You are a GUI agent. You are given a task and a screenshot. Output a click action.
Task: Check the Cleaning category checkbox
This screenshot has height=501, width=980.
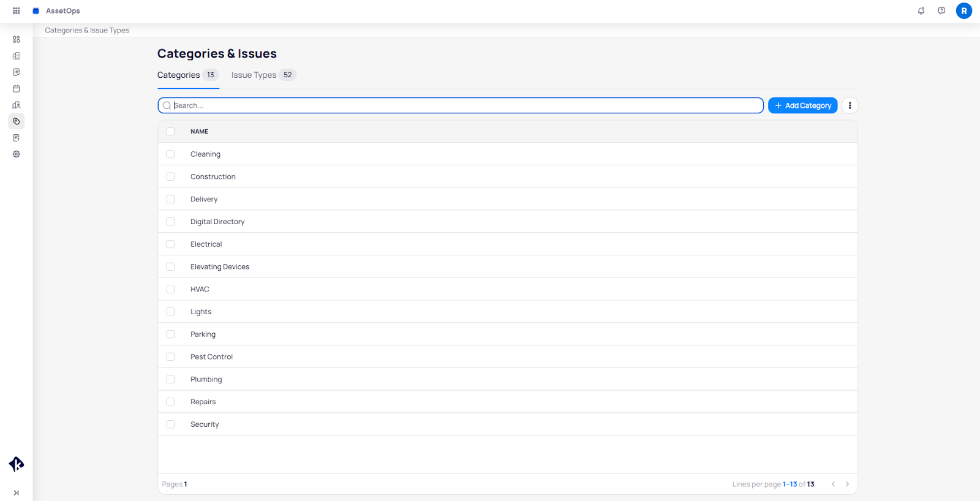pyautogui.click(x=170, y=154)
